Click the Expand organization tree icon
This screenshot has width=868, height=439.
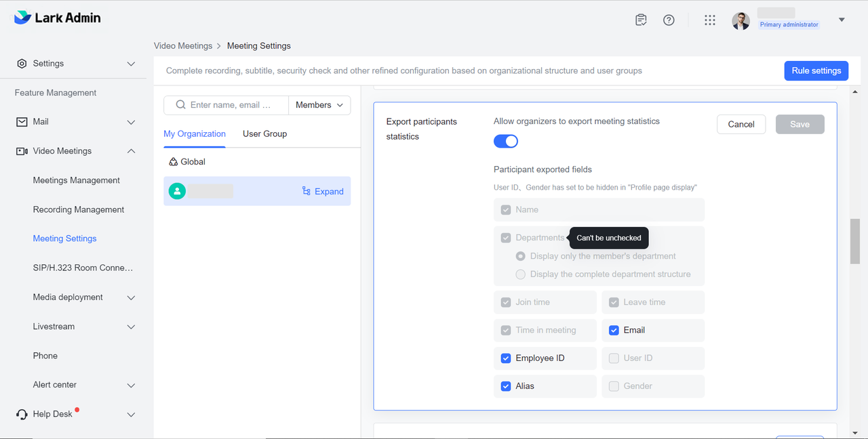[x=307, y=192]
